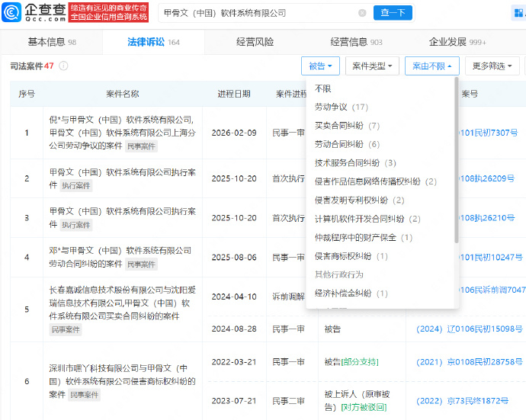Screen dimensions: 526x420
Task: Open the 经营信息 tab
Action: tap(356, 42)
